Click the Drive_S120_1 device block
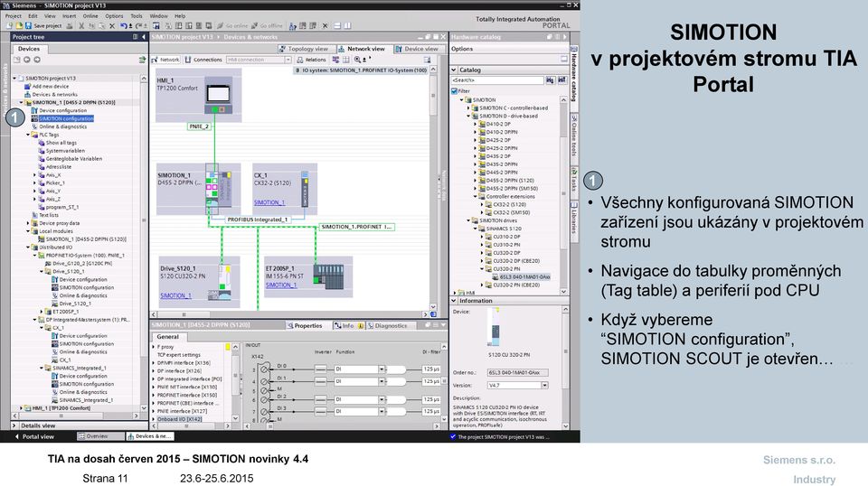Screen dimensions: 868x486 (199, 282)
